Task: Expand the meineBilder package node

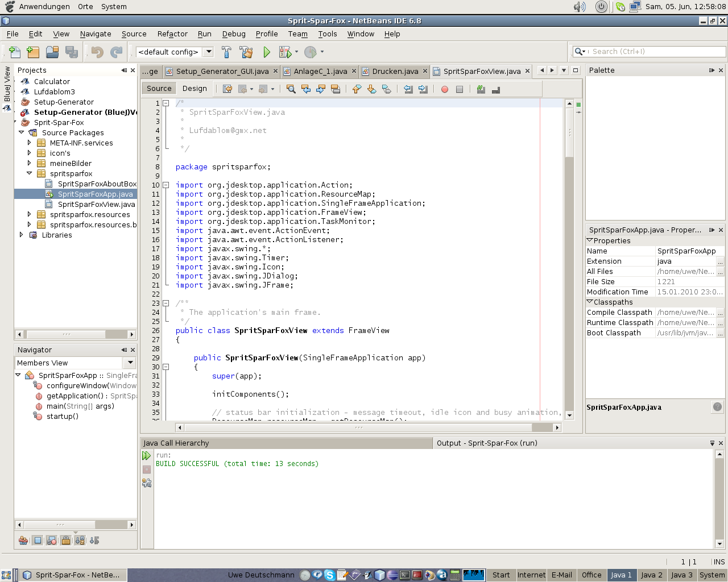Action: tap(30, 163)
